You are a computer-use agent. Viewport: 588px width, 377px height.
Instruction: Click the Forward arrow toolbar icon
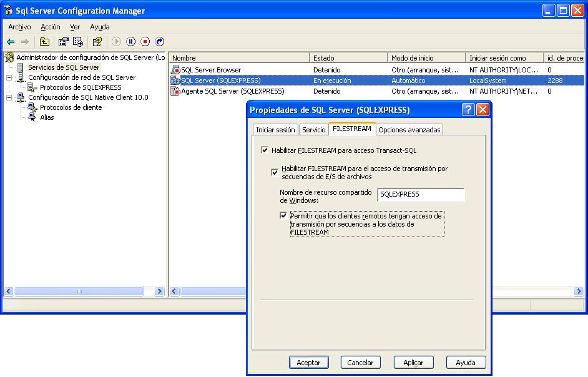pos(25,42)
